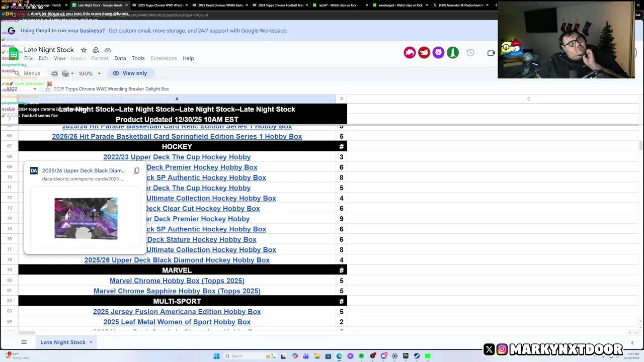The image size is (644, 362).
Task: Open 2025/26 Upper Deck Black Diamond Hockey link
Action: (177, 260)
